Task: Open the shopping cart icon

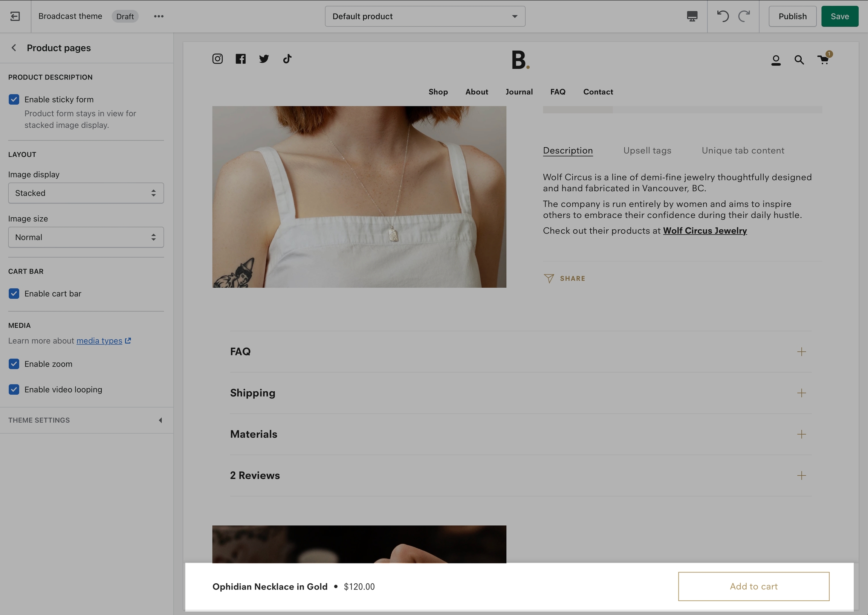Action: 823,60
